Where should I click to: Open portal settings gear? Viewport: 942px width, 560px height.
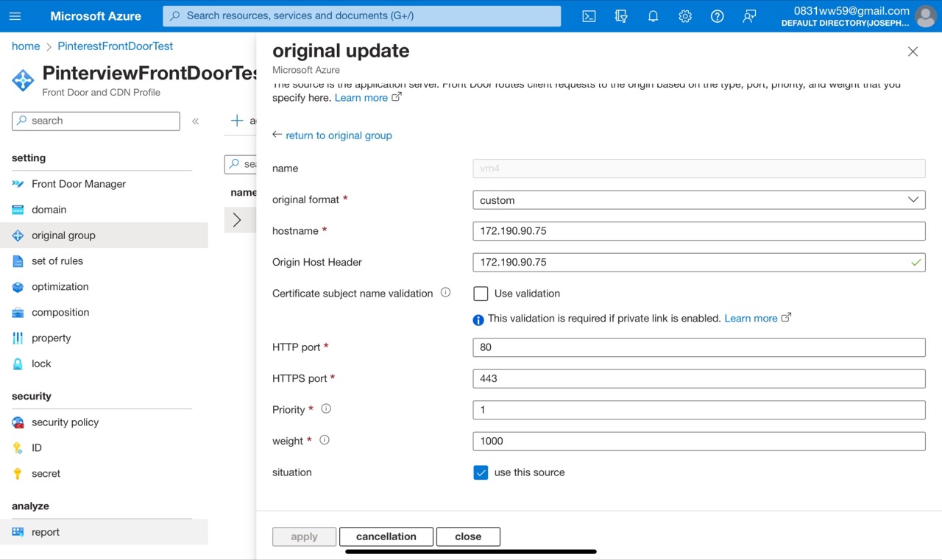pyautogui.click(x=685, y=16)
